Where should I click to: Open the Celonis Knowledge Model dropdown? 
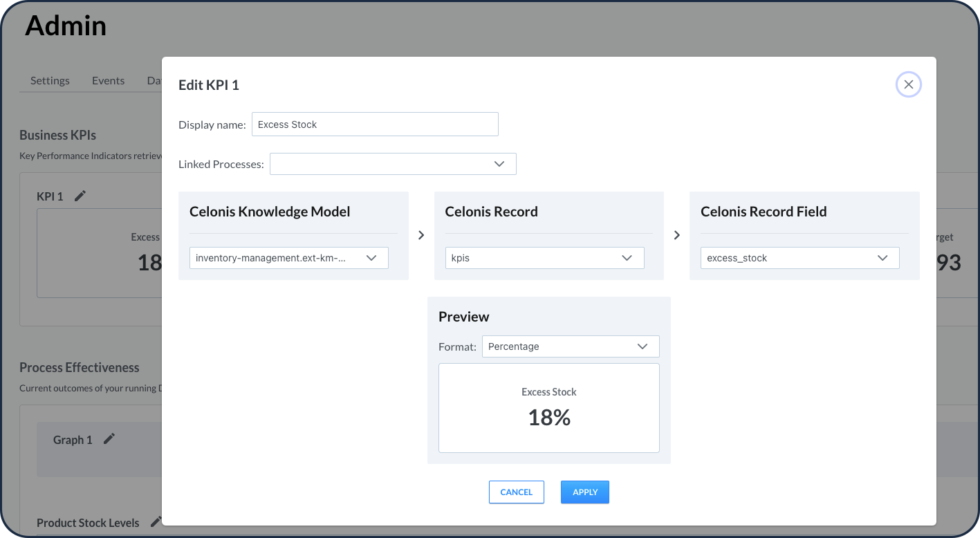point(289,258)
